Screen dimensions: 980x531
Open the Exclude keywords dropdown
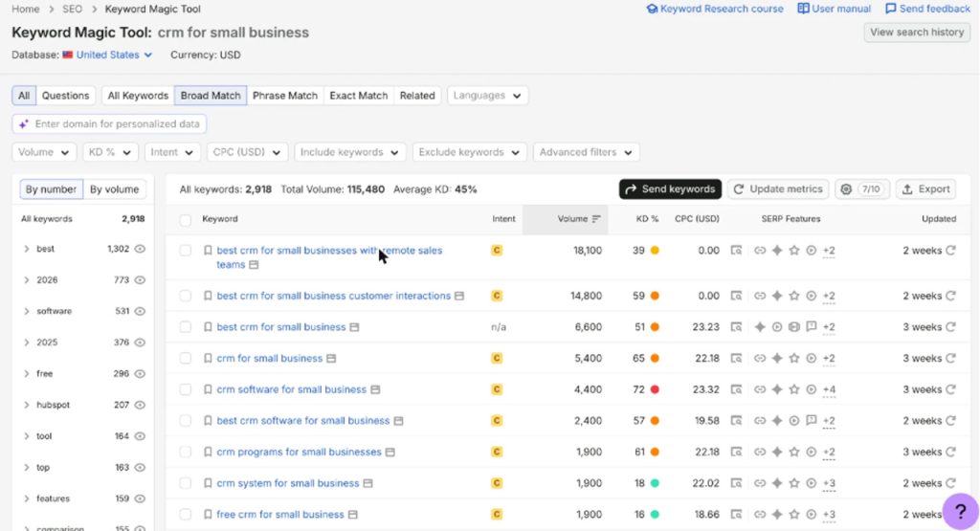(x=469, y=152)
